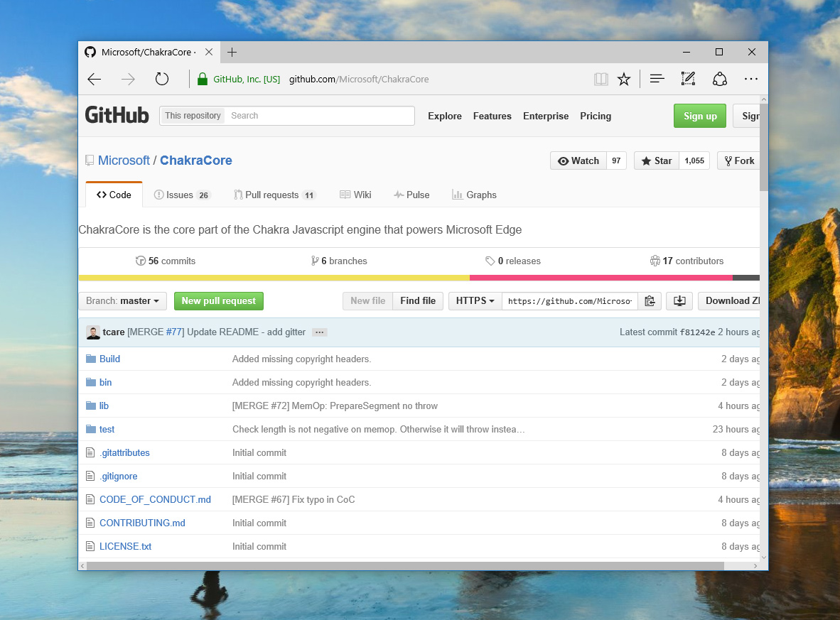Image resolution: width=840 pixels, height=620 pixels.
Task: Click the GitHub logo
Action: [117, 115]
